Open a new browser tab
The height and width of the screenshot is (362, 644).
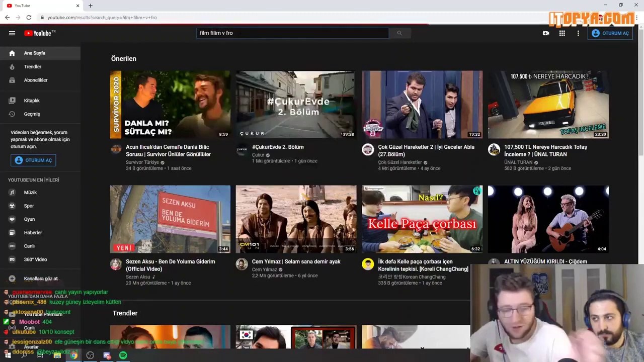[x=91, y=6]
